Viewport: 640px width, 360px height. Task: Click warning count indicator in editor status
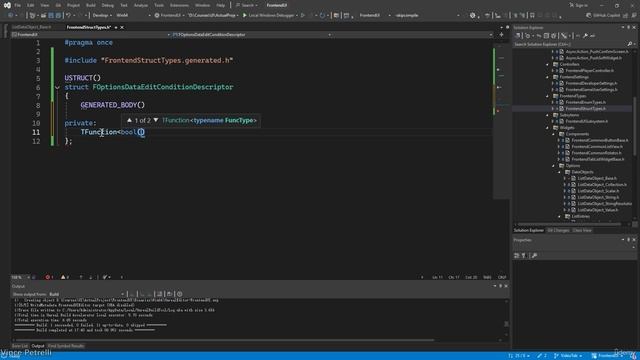(x=64, y=277)
